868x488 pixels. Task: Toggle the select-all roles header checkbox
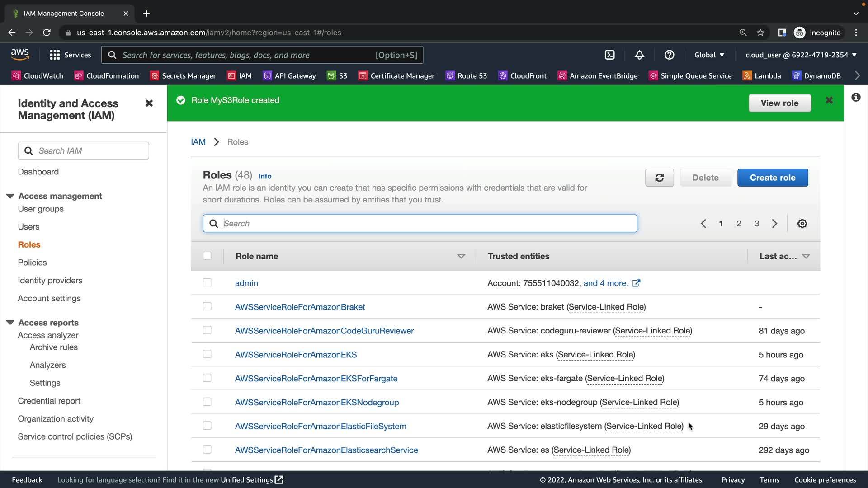coord(207,256)
